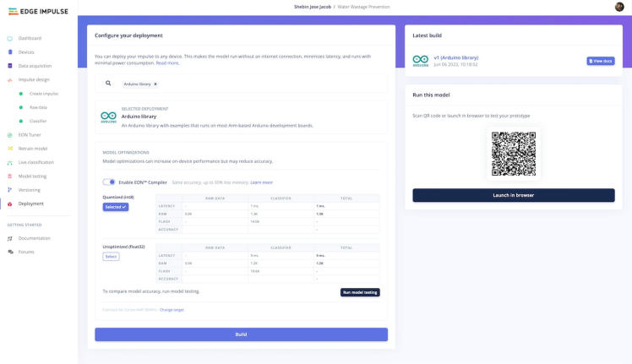Viewport: 632px width, 364px height.
Task: Click the Arduino logo in selected deployment
Action: point(108,117)
